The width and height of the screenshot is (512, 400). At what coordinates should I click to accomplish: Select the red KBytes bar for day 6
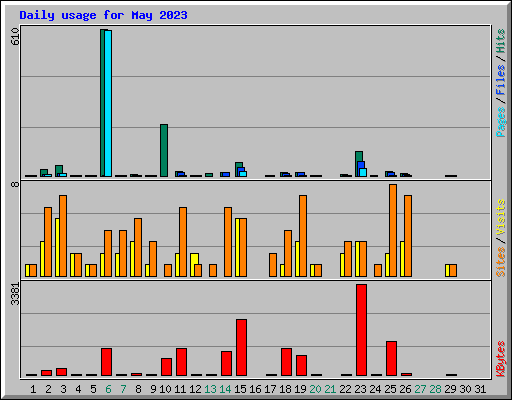106,362
